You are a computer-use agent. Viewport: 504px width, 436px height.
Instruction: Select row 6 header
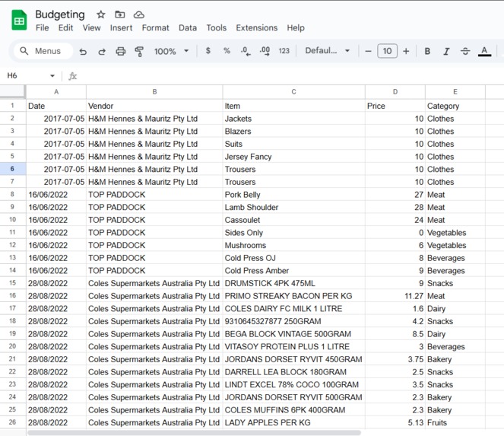coord(12,169)
